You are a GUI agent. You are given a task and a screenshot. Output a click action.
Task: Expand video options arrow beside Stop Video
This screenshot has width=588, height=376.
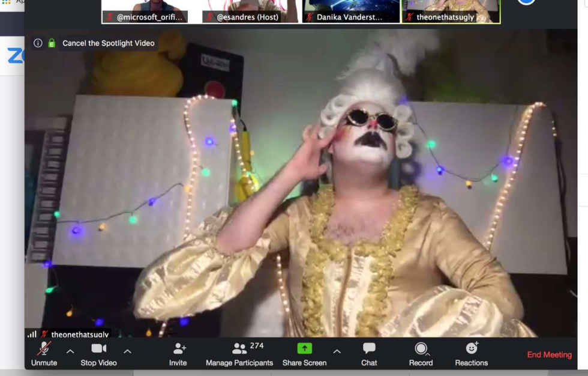point(127,351)
